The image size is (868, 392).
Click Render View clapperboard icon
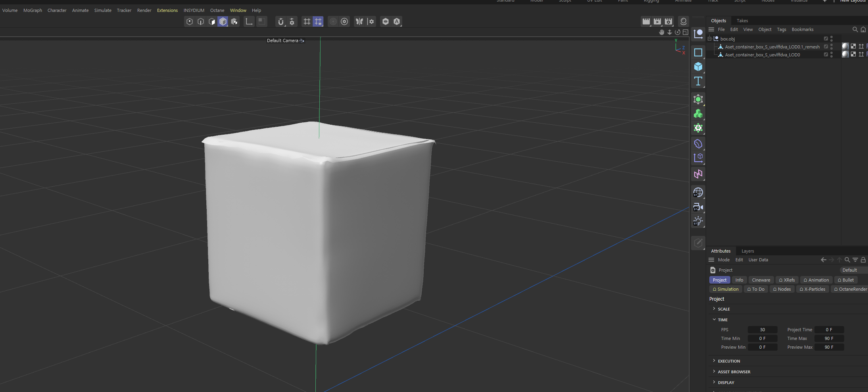[x=646, y=21]
